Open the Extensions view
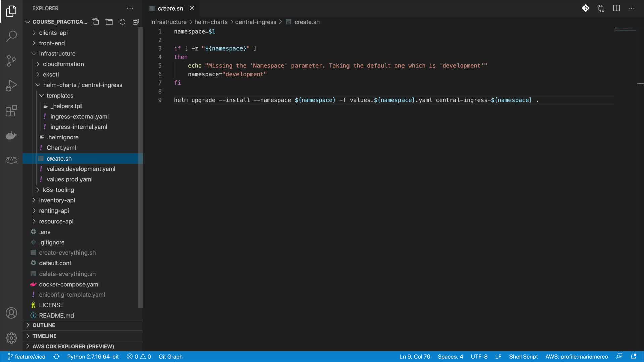The width and height of the screenshot is (644, 362). tap(11, 111)
